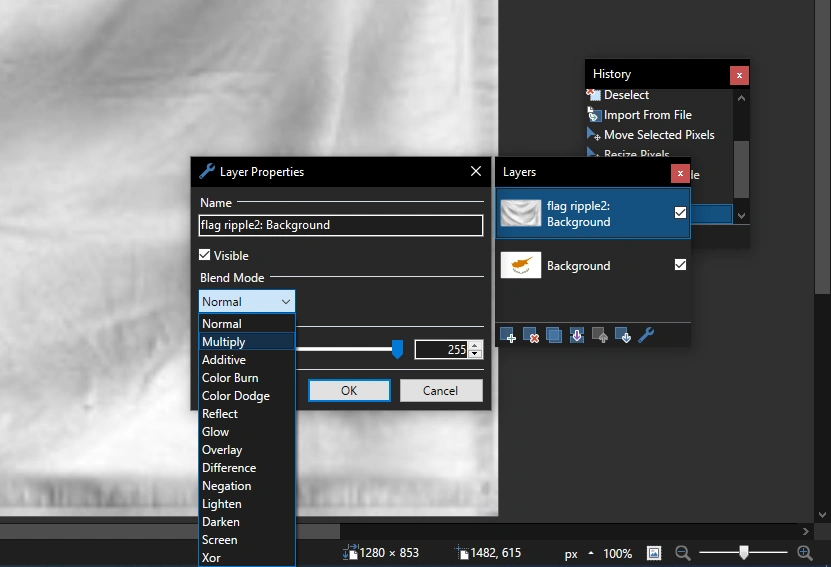This screenshot has height=567, width=831.
Task: Choose Reflect blend mode
Action: (247, 414)
